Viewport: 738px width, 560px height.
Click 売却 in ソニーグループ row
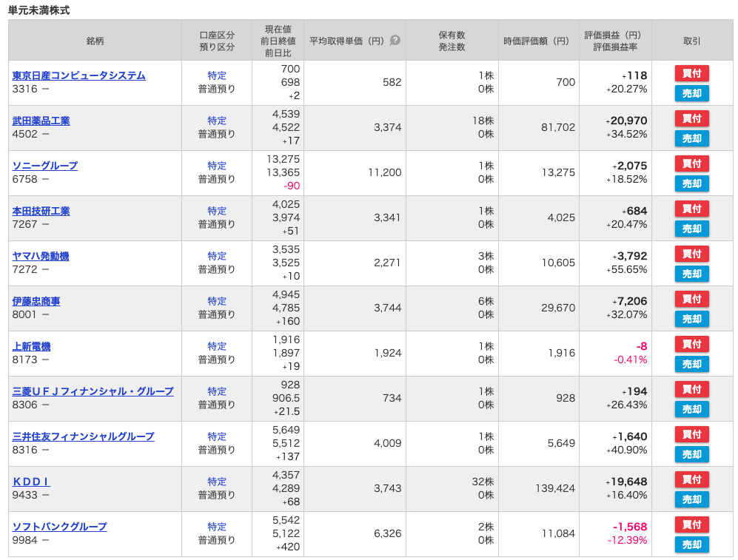coord(692,183)
